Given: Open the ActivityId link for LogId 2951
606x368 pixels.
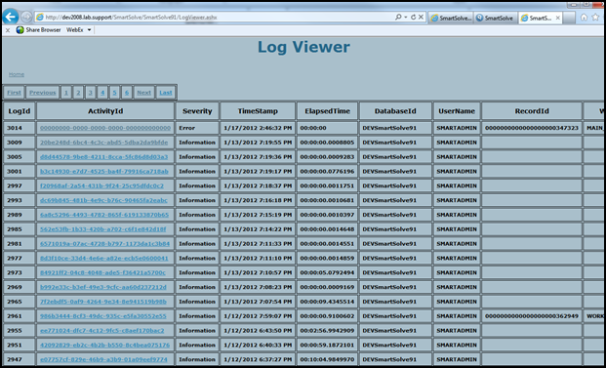Looking at the screenshot, I should (x=105, y=345).
